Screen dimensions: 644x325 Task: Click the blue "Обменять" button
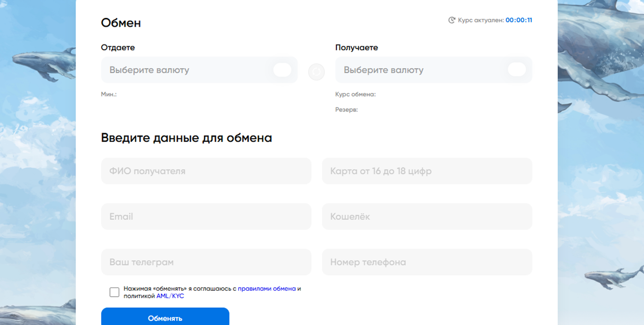[x=165, y=317]
